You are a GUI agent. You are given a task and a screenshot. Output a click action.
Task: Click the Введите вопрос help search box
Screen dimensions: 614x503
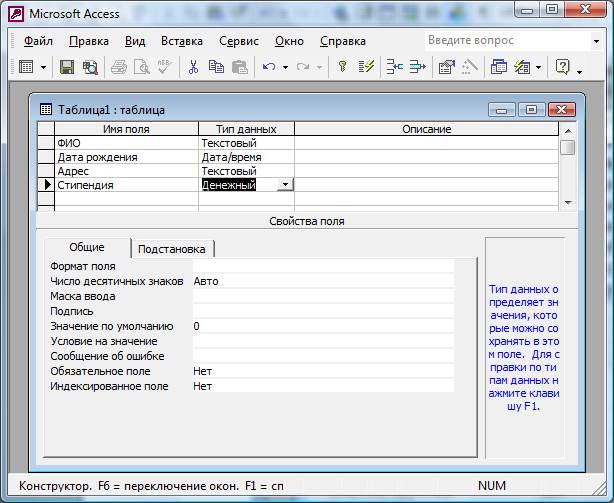tap(507, 41)
